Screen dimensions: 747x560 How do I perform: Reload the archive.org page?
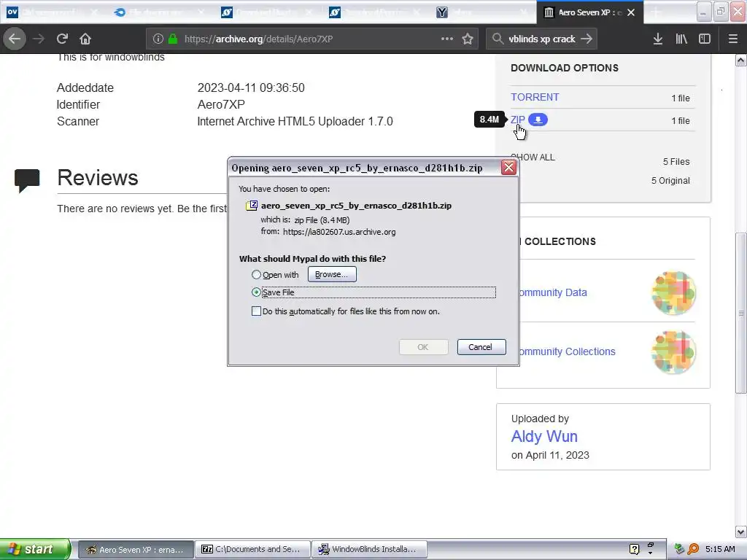click(x=62, y=39)
